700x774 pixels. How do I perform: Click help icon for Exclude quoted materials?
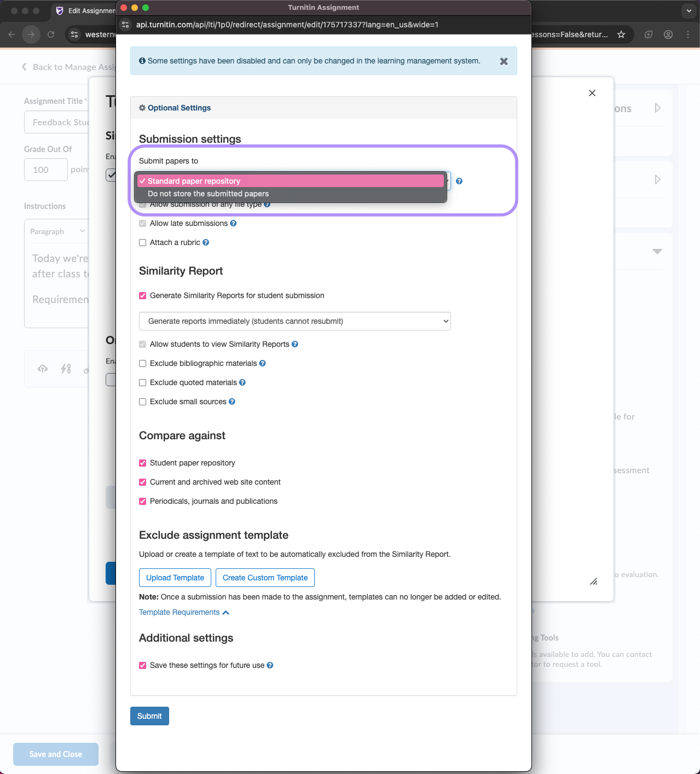(x=242, y=382)
